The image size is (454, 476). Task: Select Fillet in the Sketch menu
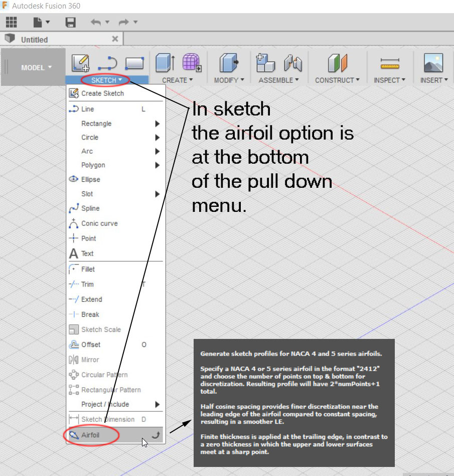[116, 269]
